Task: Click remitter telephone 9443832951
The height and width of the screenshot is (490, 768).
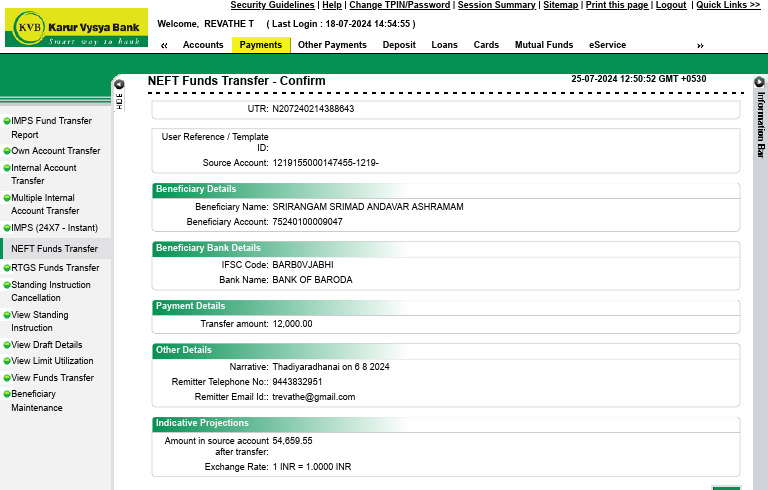Action: pos(297,382)
